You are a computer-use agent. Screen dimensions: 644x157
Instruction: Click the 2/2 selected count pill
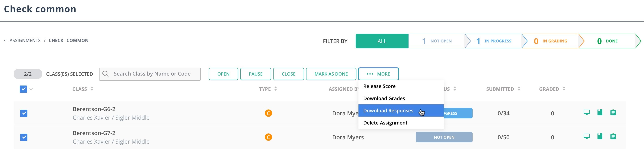coord(28,74)
